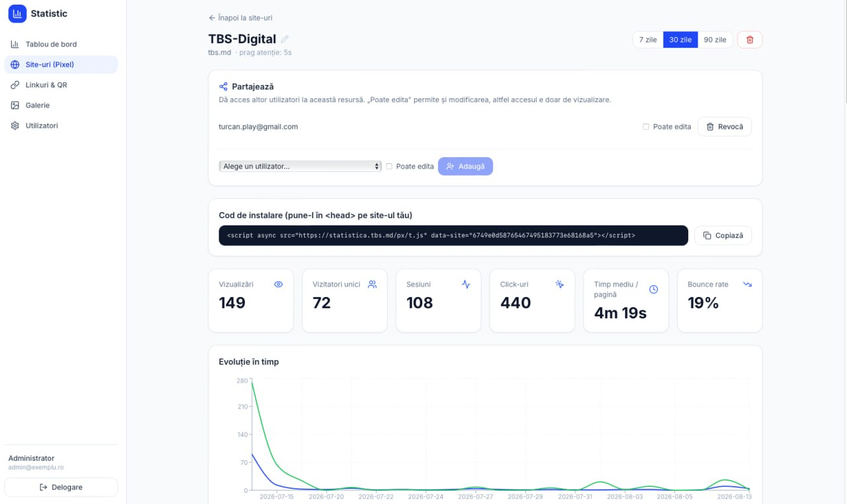Click the page vertical scrollbar
This screenshot has height=504, width=847.
[x=844, y=53]
